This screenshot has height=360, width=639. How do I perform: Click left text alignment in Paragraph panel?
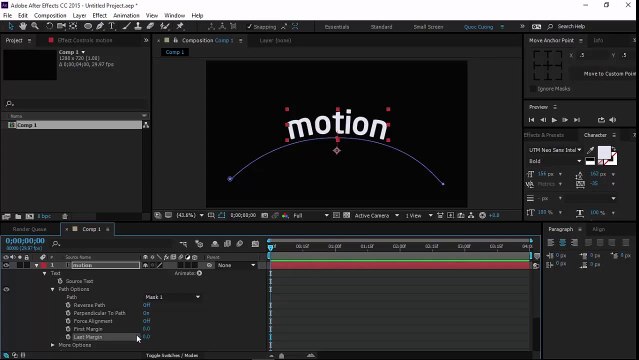(551, 243)
